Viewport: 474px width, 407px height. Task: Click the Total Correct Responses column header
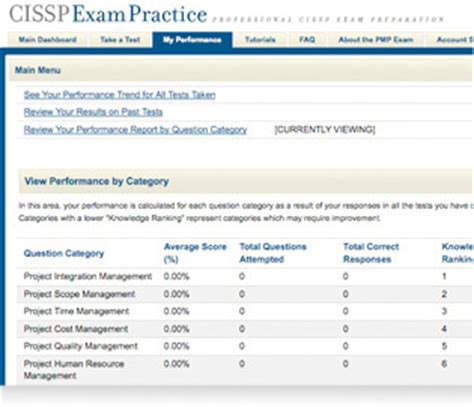pos(371,253)
